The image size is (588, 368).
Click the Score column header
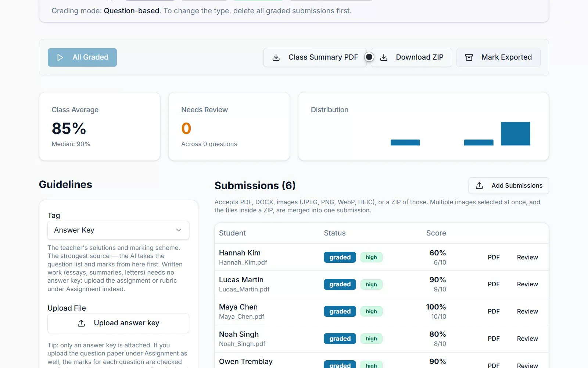coord(436,233)
